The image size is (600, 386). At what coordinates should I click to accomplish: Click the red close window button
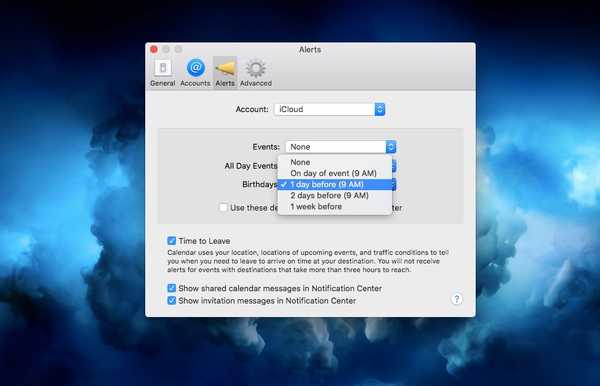154,49
